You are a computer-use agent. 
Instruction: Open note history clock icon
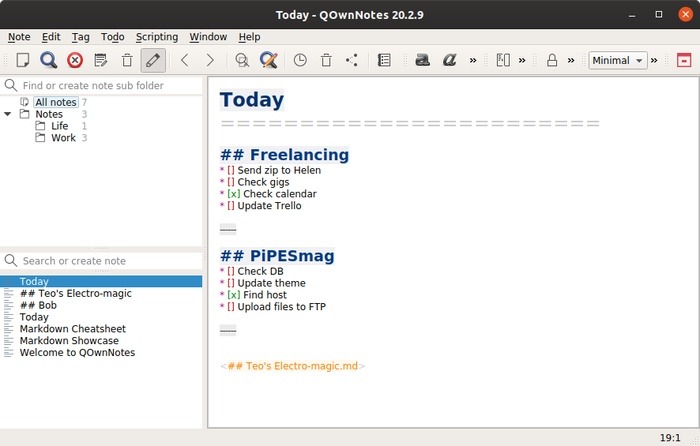(300, 60)
